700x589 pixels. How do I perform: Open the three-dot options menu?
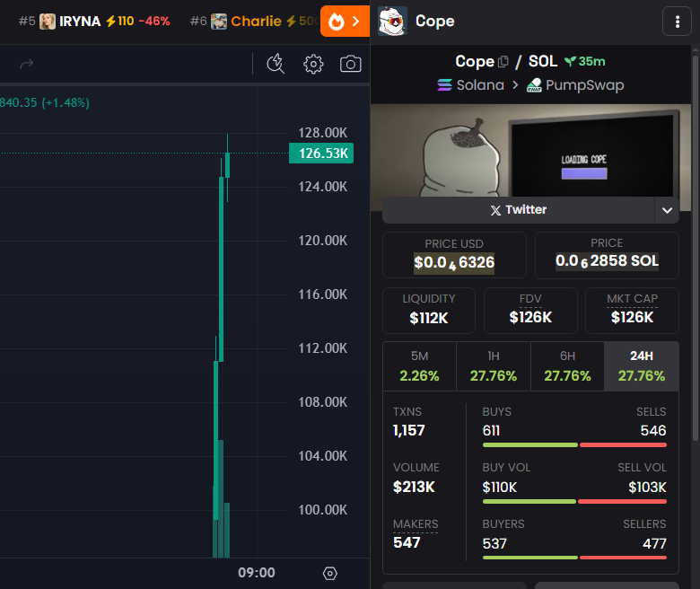[678, 21]
